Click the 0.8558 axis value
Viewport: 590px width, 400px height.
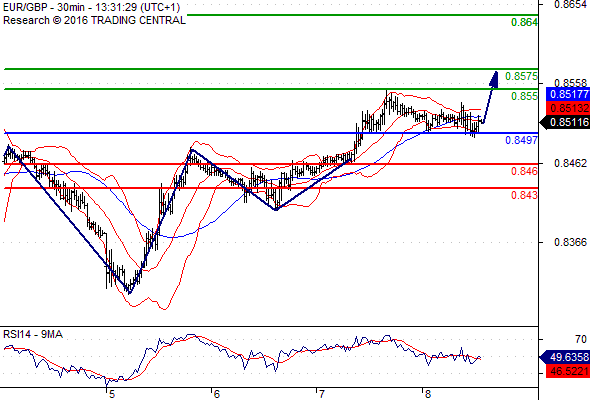(x=570, y=83)
